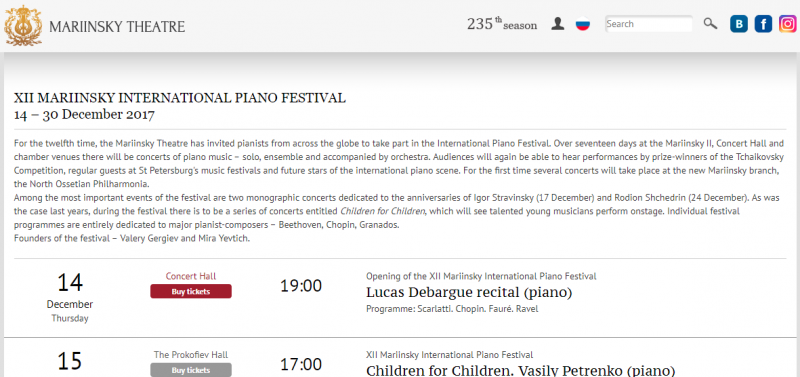Click the Mariinsky Theatre golden lyre logo
800x377 pixels.
23,26
